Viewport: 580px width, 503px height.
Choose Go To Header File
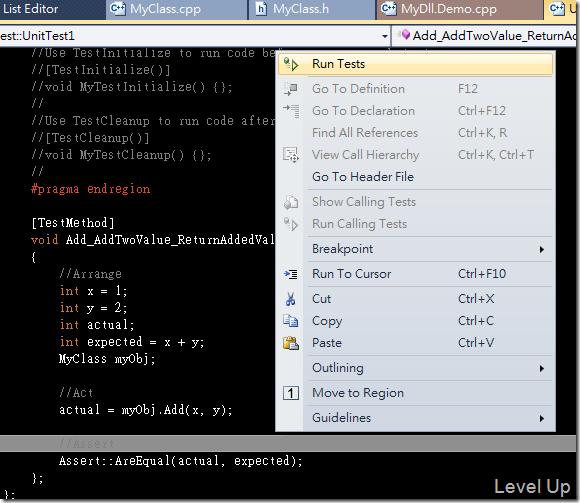pos(415,177)
